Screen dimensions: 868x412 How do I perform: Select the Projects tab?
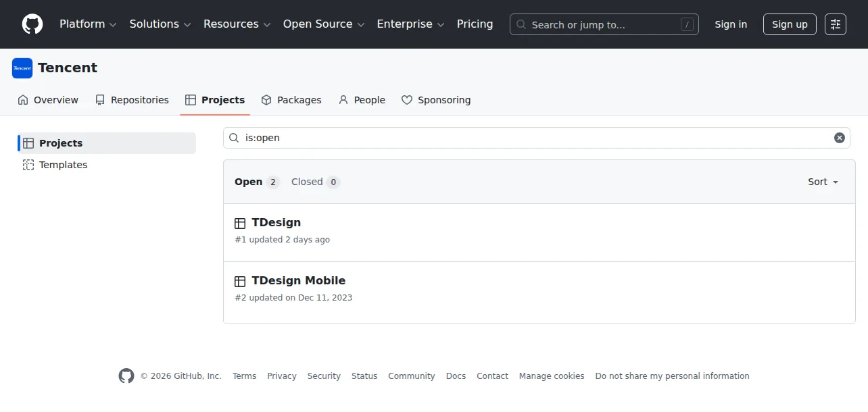215,100
